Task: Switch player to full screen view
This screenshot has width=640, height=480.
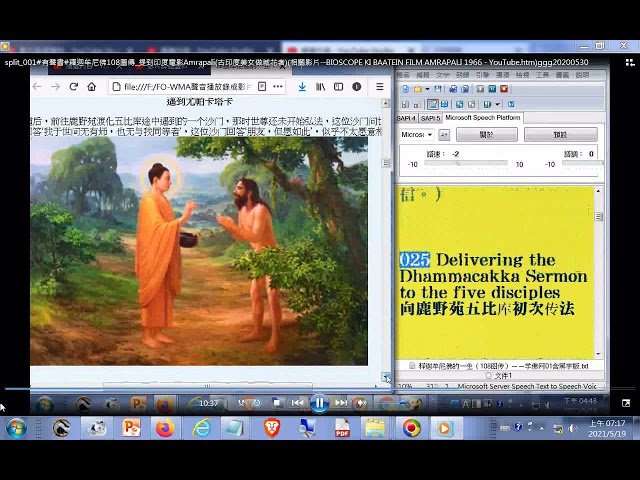Action: (626, 403)
